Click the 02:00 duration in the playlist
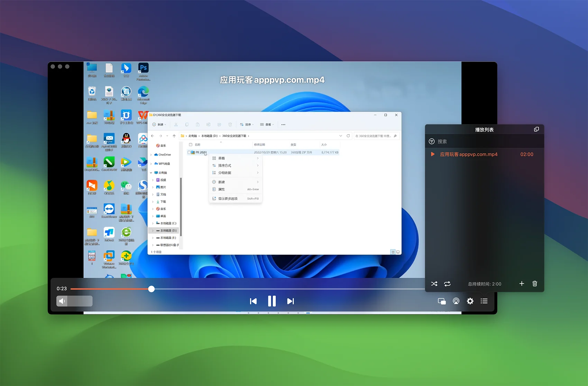This screenshot has height=386, width=588. click(527, 154)
